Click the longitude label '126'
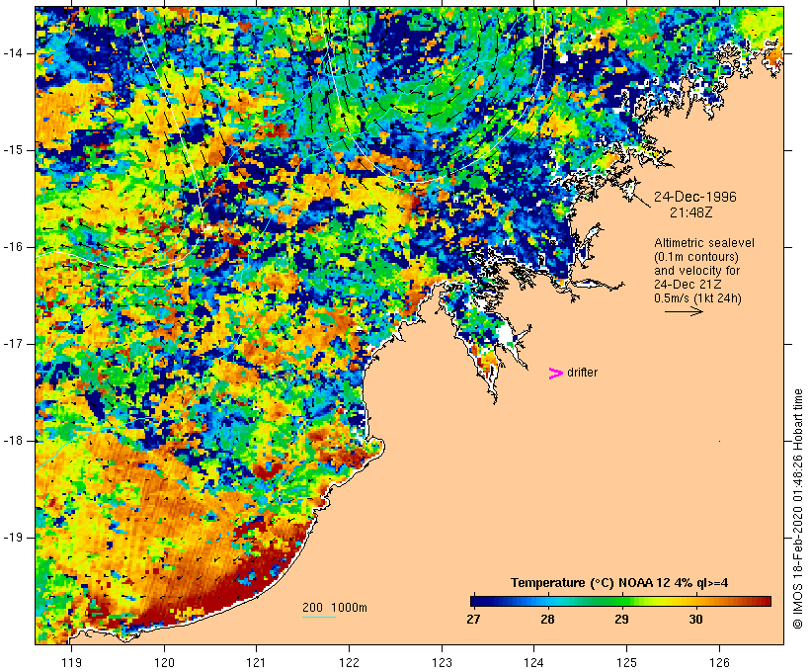Screen dimensions: 810x672 pyautogui.click(x=719, y=662)
